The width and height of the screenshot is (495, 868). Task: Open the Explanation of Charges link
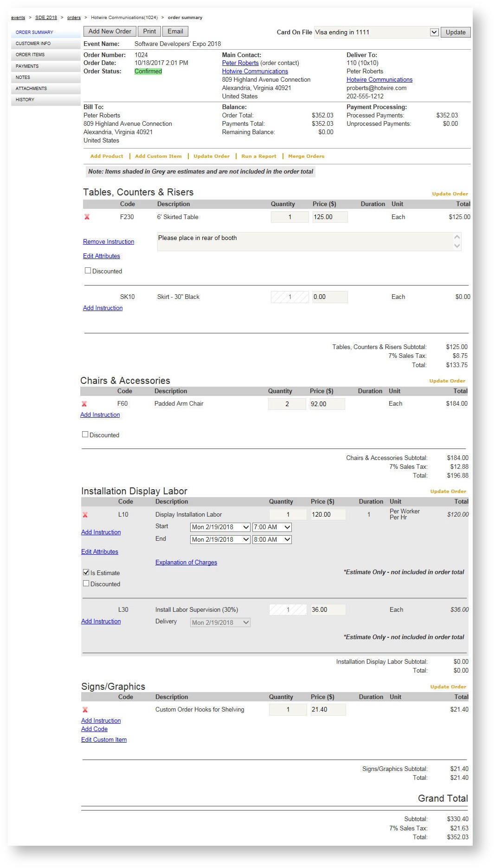coord(186,562)
